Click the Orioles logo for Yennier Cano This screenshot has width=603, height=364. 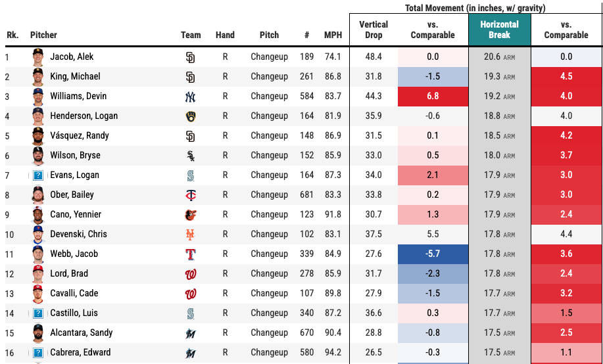(191, 215)
